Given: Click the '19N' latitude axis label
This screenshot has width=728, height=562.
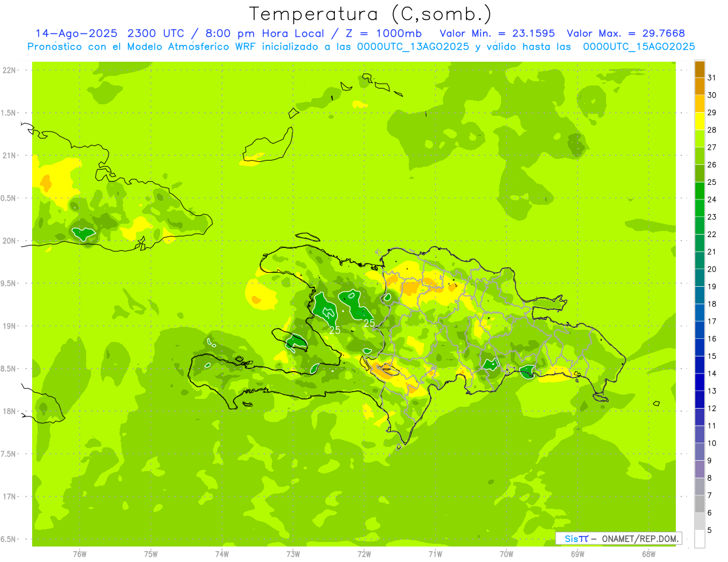Looking at the screenshot, I should (x=9, y=326).
